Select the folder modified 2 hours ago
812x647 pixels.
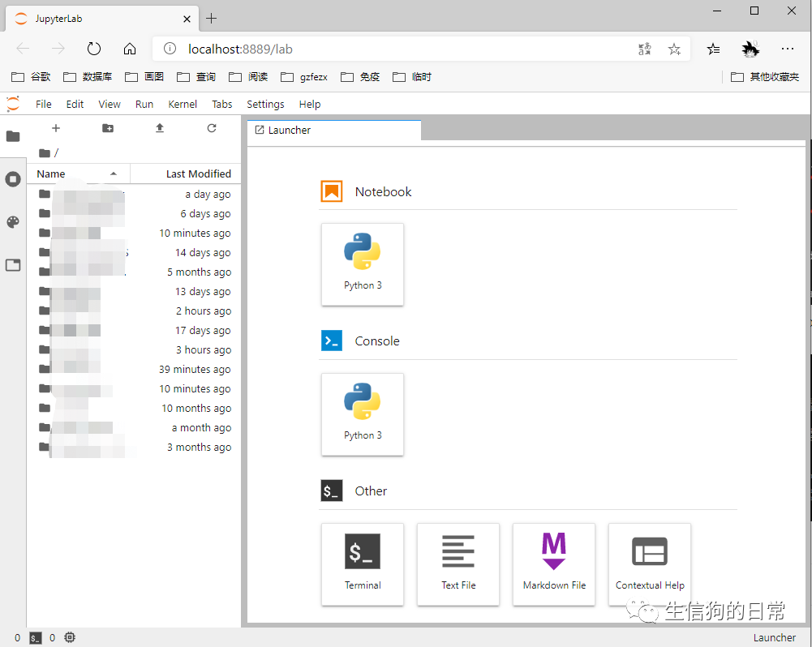coord(134,311)
